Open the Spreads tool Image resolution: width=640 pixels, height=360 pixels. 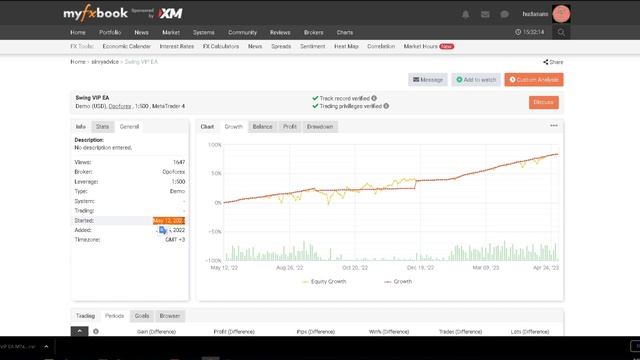click(x=281, y=47)
